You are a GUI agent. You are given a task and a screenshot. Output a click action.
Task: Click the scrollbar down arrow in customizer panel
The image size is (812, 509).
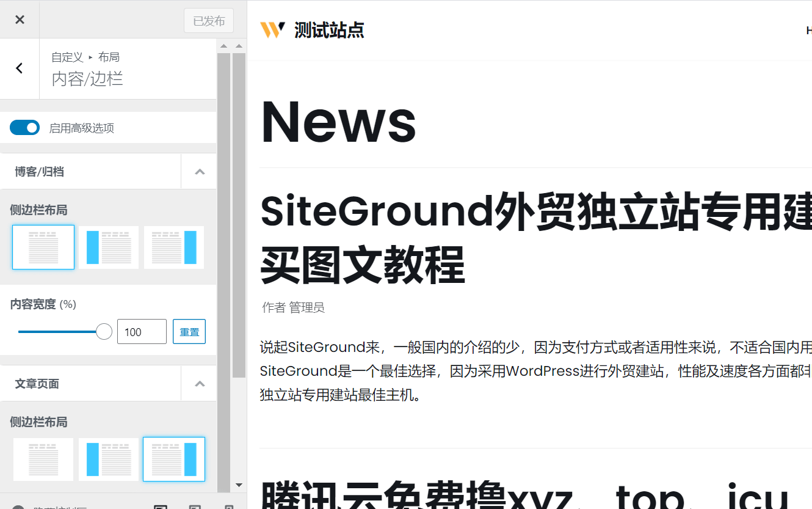pos(239,485)
